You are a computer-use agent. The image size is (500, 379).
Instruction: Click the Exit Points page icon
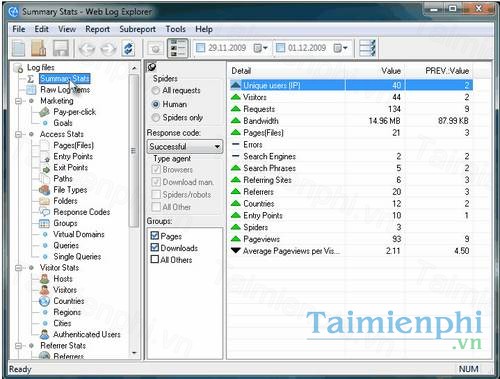[x=45, y=168]
